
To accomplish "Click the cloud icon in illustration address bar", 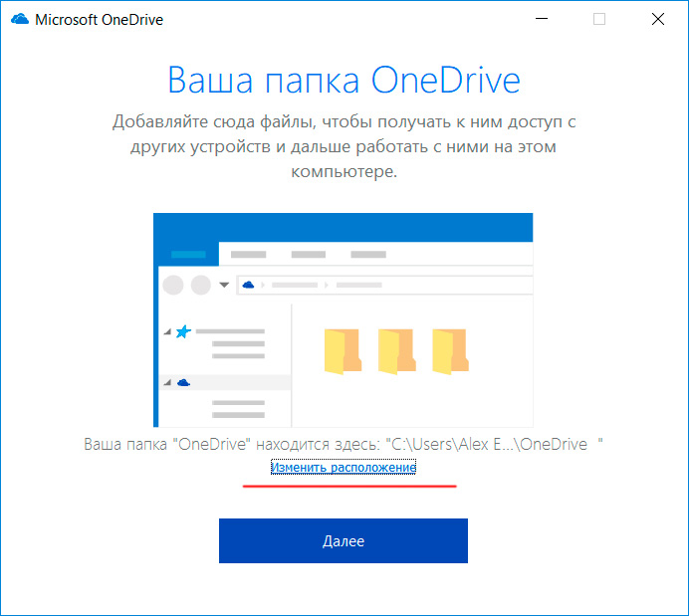I will (x=249, y=286).
